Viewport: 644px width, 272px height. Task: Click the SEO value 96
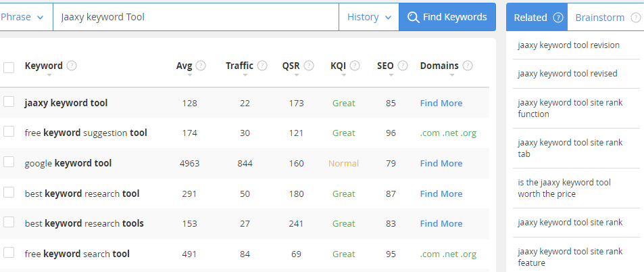coord(391,133)
